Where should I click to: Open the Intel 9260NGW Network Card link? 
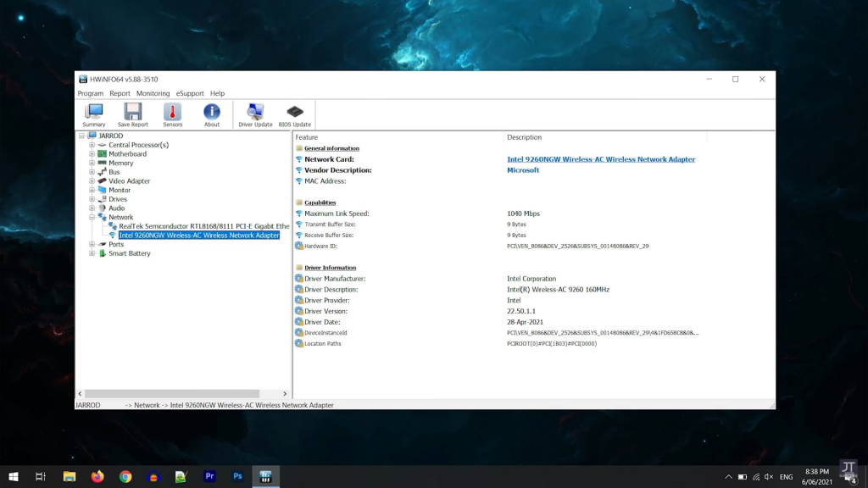click(601, 159)
